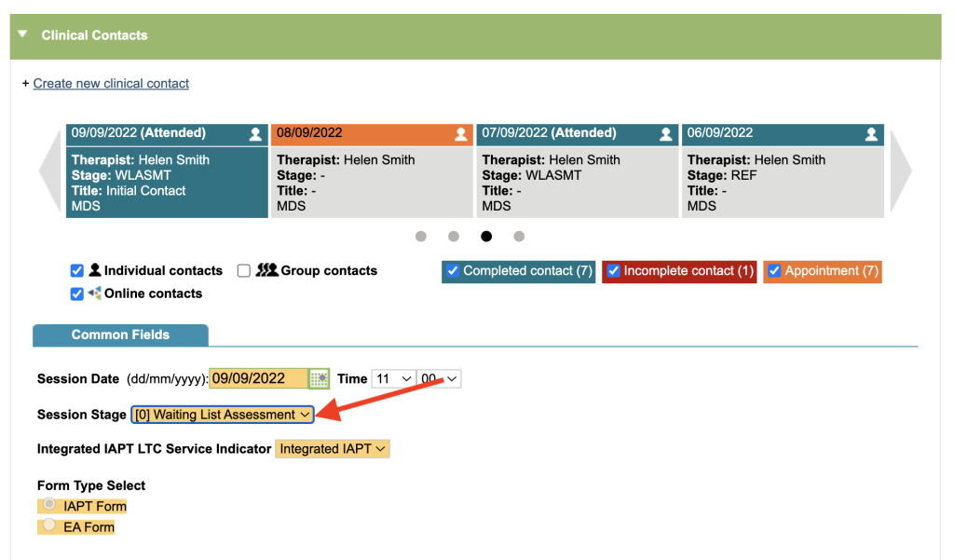The width and height of the screenshot is (954, 560).
Task: Uncheck Individual contacts checkbox
Action: pos(77,271)
